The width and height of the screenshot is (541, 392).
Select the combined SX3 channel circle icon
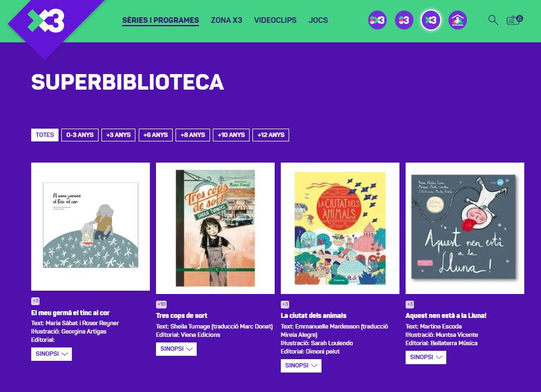tap(377, 20)
